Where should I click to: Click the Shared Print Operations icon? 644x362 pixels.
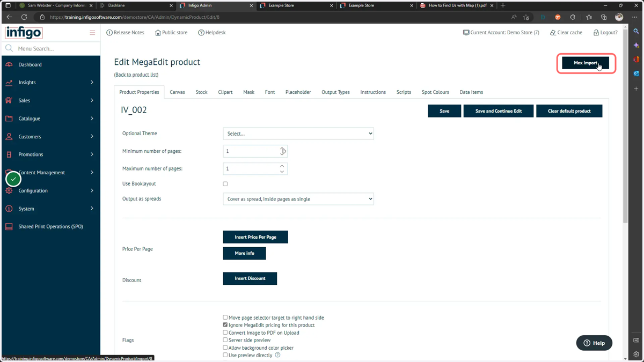point(9,227)
